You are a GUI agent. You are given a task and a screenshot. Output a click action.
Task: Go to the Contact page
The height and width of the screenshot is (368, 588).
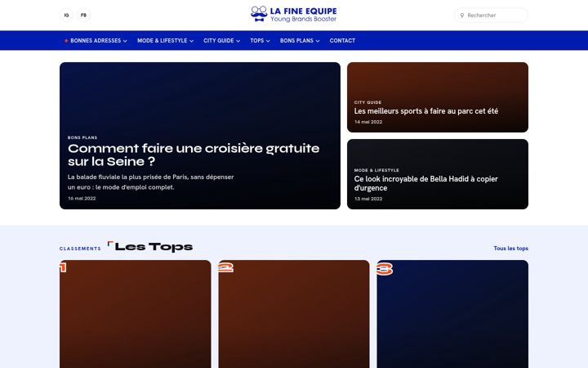[342, 41]
